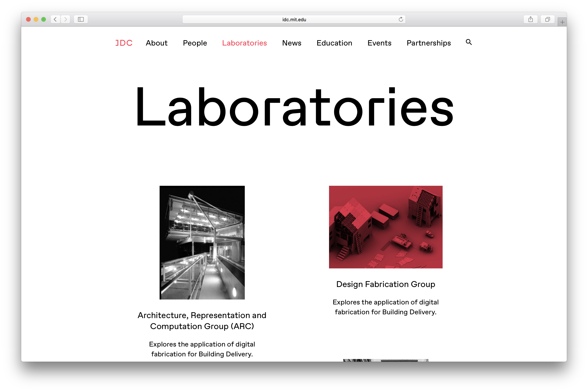Image resolution: width=588 pixels, height=392 pixels.
Task: Open the site search
Action: coord(469,42)
